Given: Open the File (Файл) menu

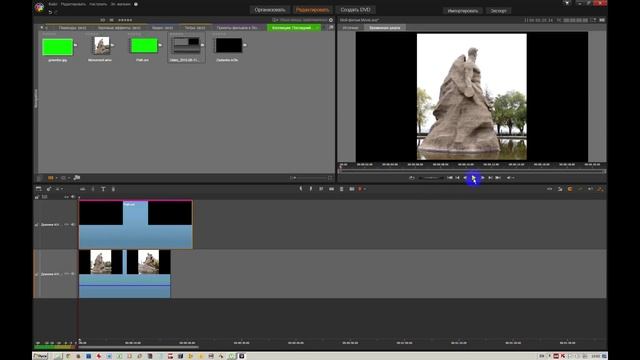Looking at the screenshot, I should (53, 4).
